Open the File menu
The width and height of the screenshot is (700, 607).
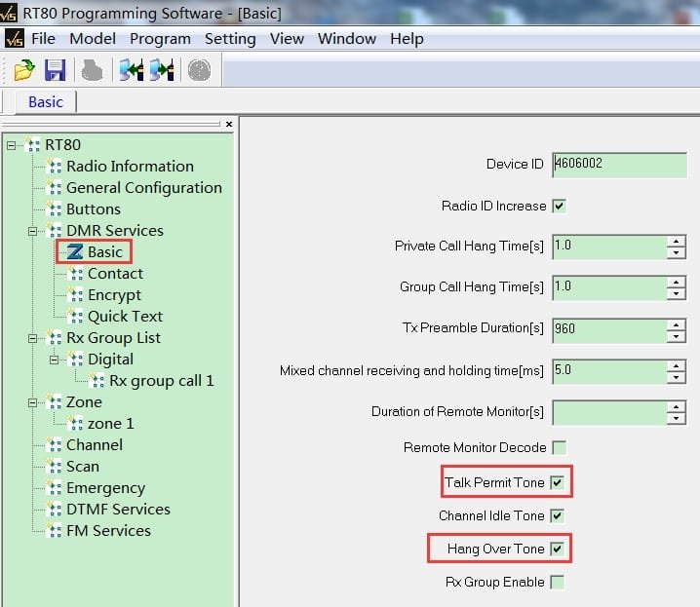pos(43,39)
